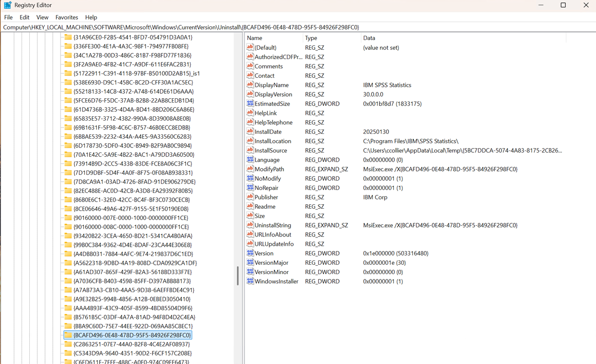Click the Registry Editor app icon in title bar

point(7,5)
